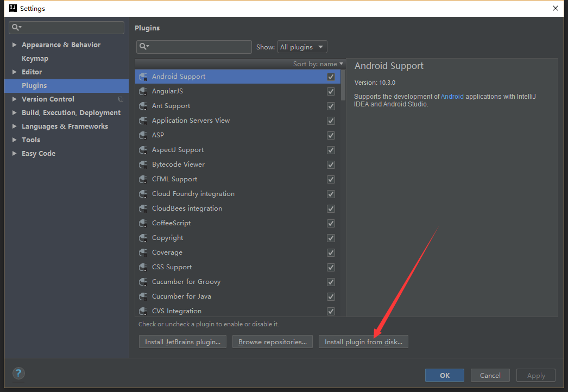This screenshot has width=568, height=392.
Task: Select the CSS Support plugin row
Action: coord(238,267)
